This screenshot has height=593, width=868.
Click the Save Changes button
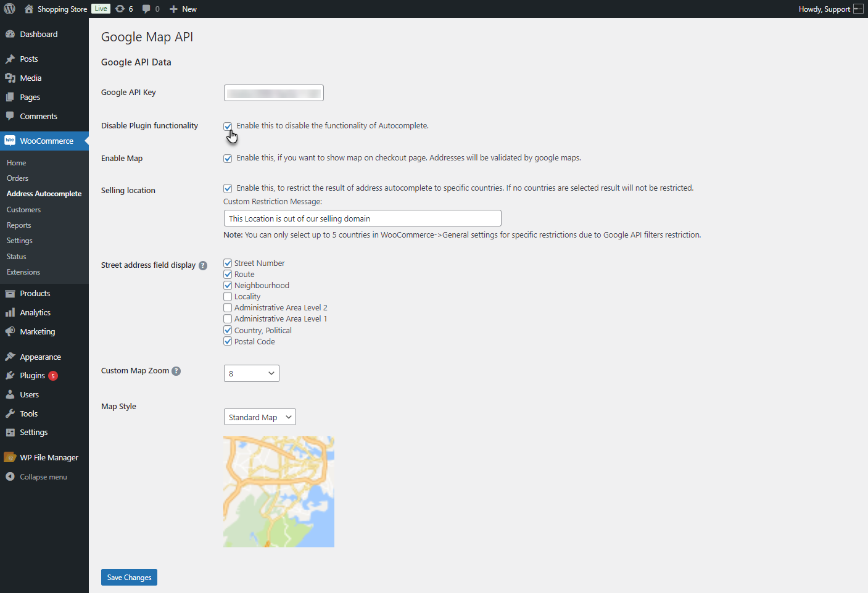tap(129, 578)
